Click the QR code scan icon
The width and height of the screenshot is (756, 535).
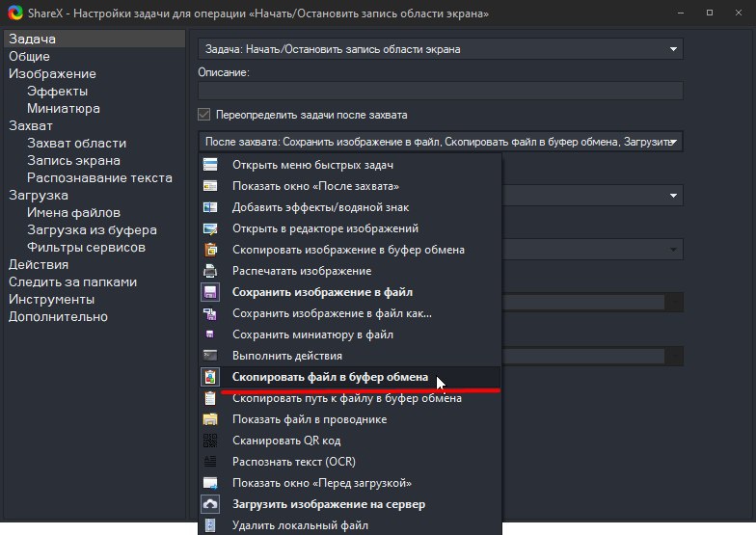pyautogui.click(x=210, y=440)
